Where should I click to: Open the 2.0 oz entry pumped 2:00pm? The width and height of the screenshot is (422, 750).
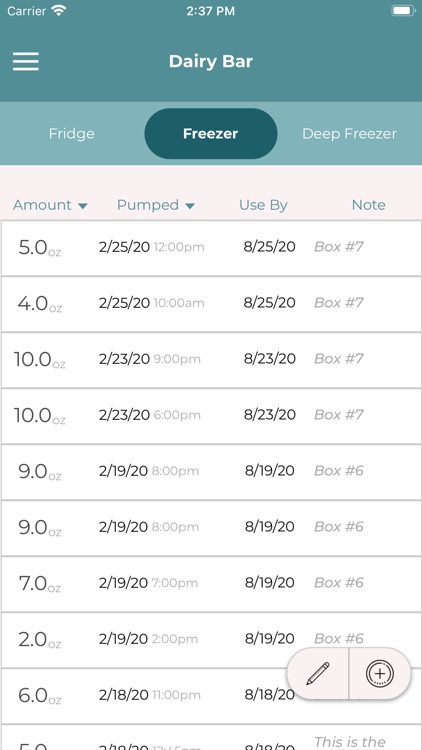tap(211, 640)
